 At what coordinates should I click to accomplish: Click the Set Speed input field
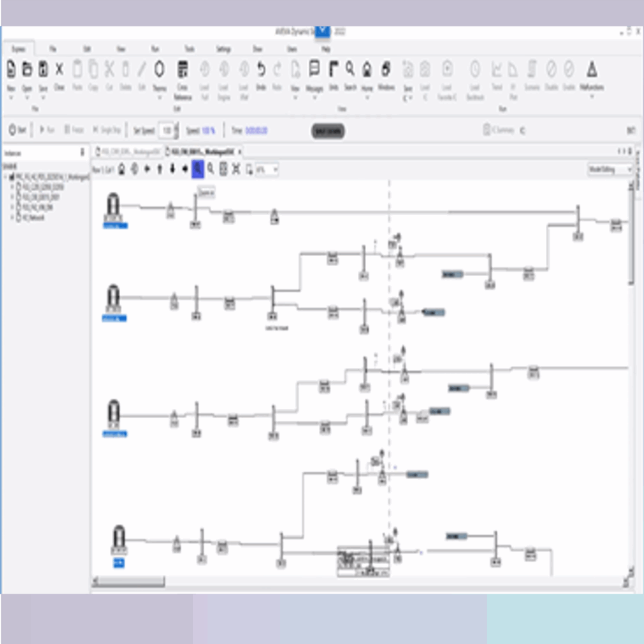pyautogui.click(x=166, y=130)
